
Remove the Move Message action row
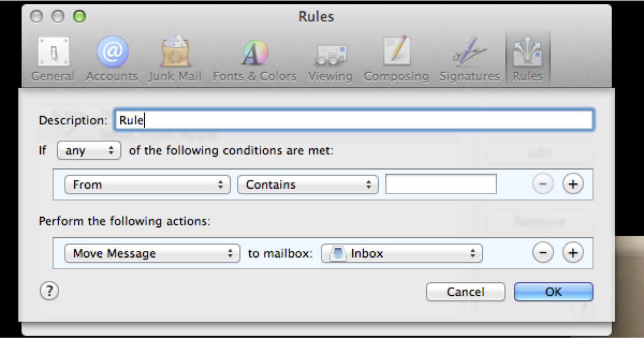pos(543,253)
